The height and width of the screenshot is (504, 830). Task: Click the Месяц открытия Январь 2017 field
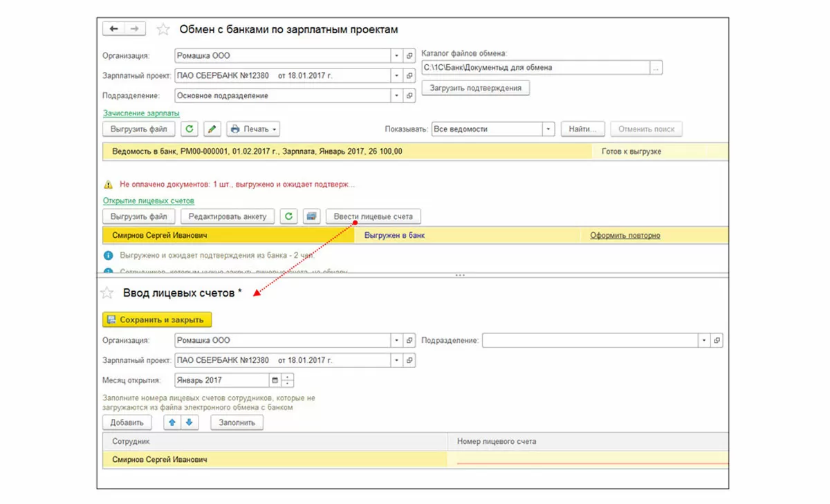[x=221, y=380]
